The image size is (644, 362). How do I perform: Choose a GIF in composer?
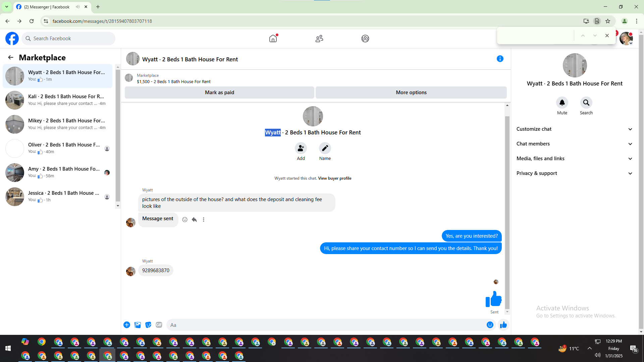[x=159, y=325]
